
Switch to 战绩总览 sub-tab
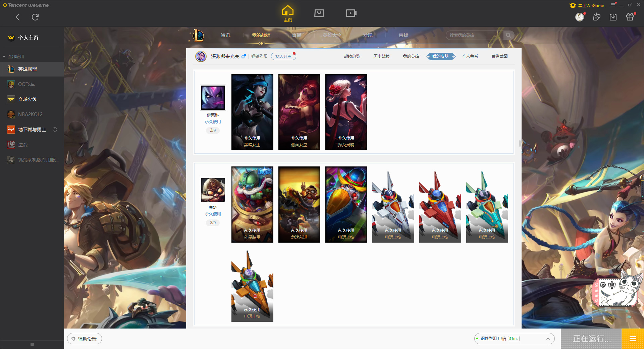tap(352, 56)
